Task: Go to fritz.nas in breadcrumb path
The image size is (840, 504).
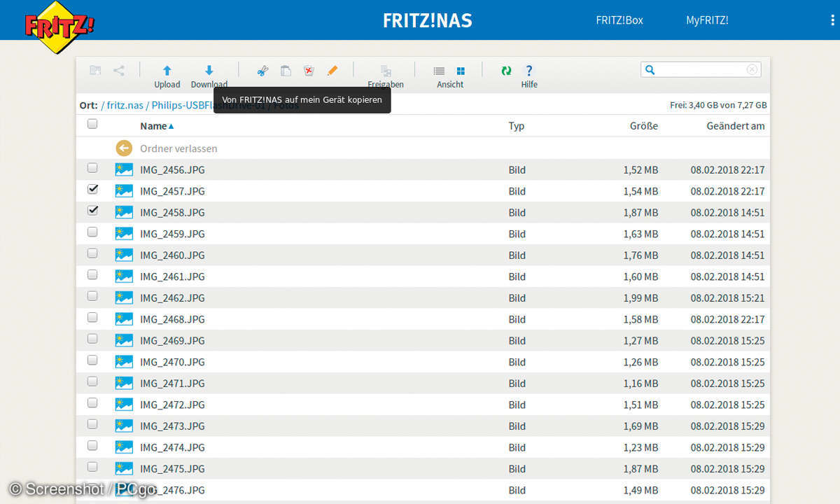Action: click(125, 105)
